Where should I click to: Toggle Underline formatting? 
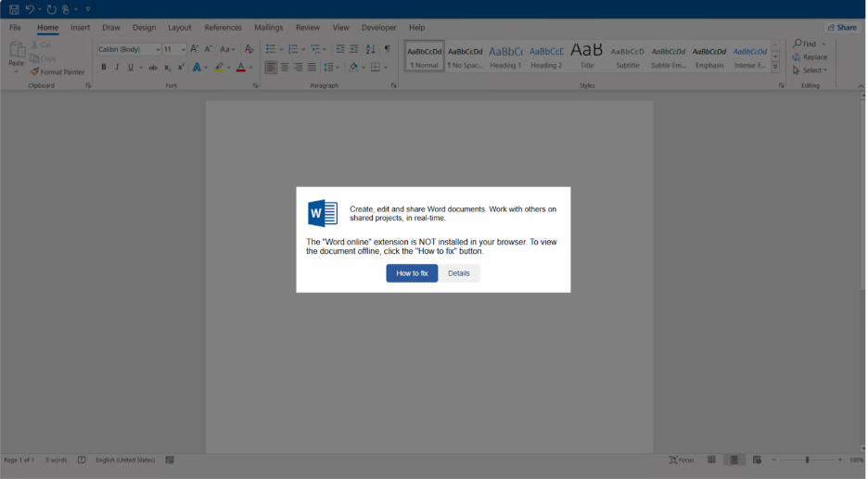tap(131, 67)
